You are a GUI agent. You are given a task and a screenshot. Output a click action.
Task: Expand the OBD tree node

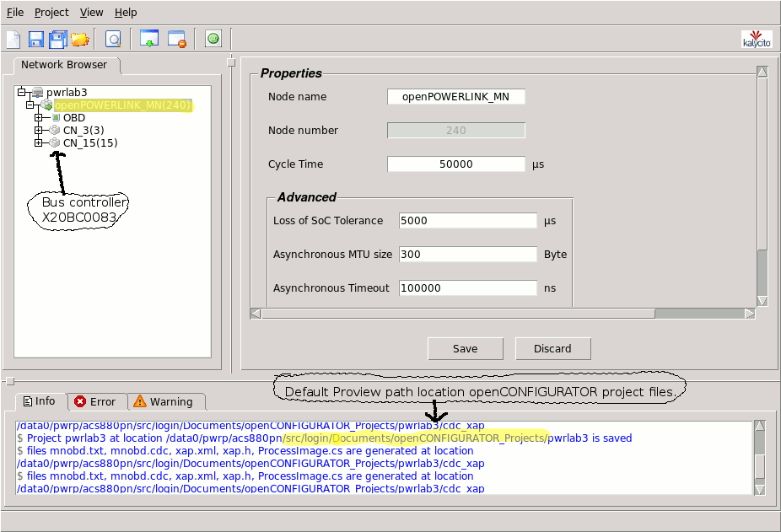pyautogui.click(x=38, y=117)
